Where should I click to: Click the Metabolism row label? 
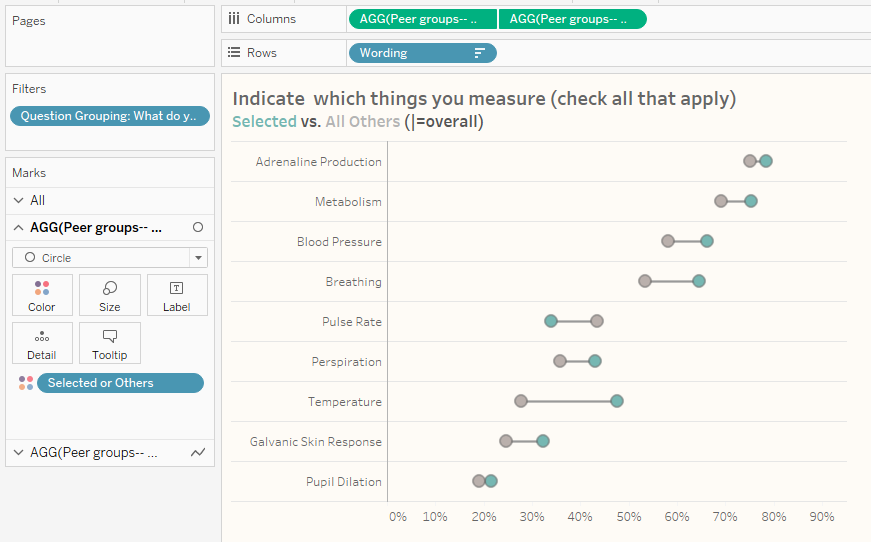[348, 202]
